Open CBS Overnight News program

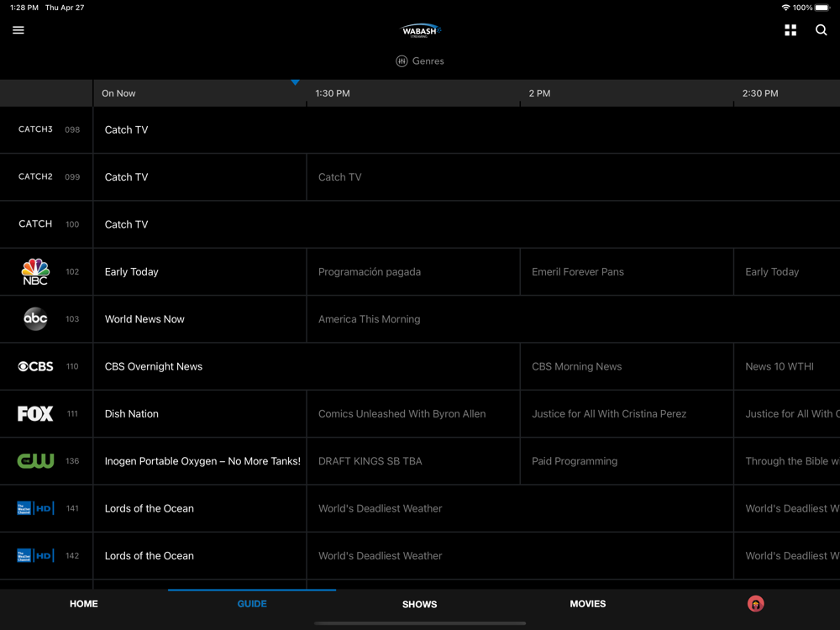307,366
